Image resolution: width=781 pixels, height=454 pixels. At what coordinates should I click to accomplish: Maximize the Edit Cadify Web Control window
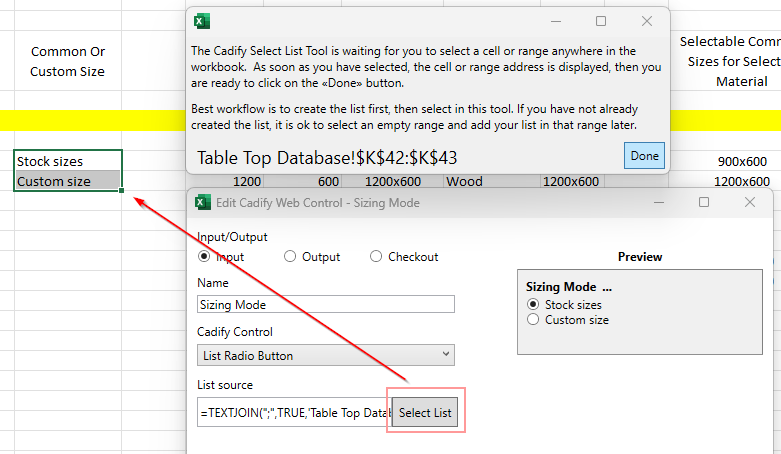click(x=704, y=202)
